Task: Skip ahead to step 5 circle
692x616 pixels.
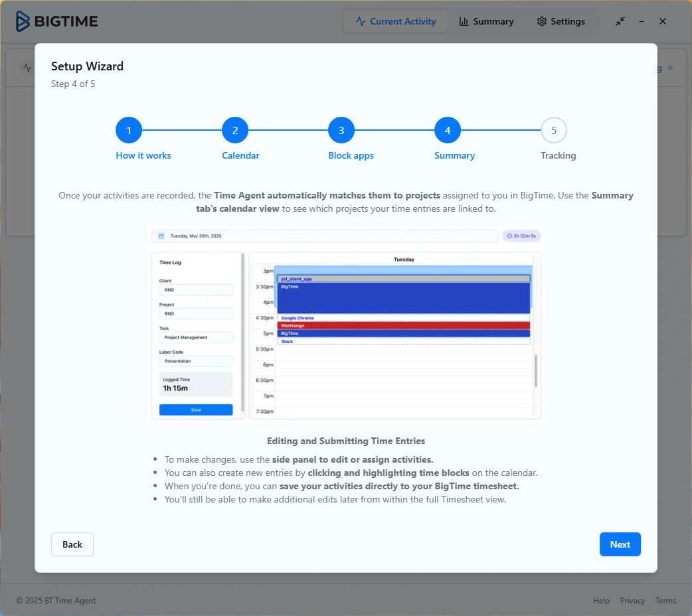Action: (x=554, y=130)
